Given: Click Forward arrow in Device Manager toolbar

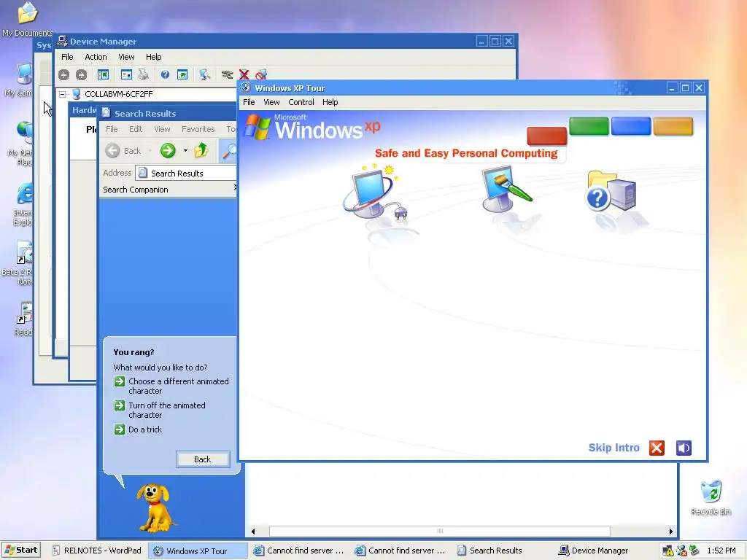Looking at the screenshot, I should 82,75.
